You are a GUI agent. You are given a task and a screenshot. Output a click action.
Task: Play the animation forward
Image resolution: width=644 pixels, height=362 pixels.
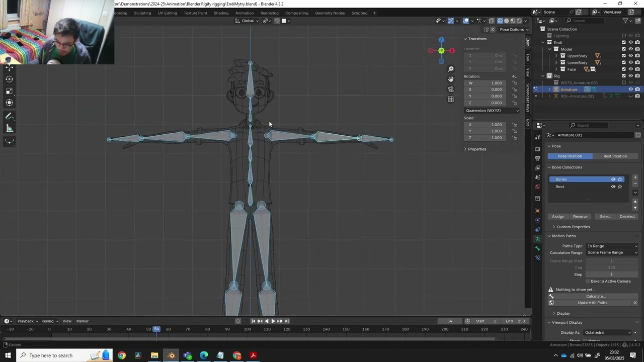point(273,321)
